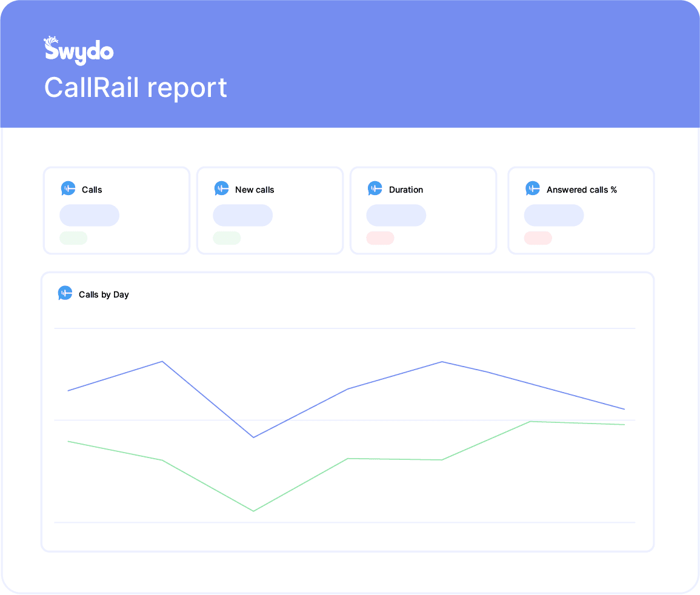Click the Duration label
The height and width of the screenshot is (595, 700).
tap(406, 190)
